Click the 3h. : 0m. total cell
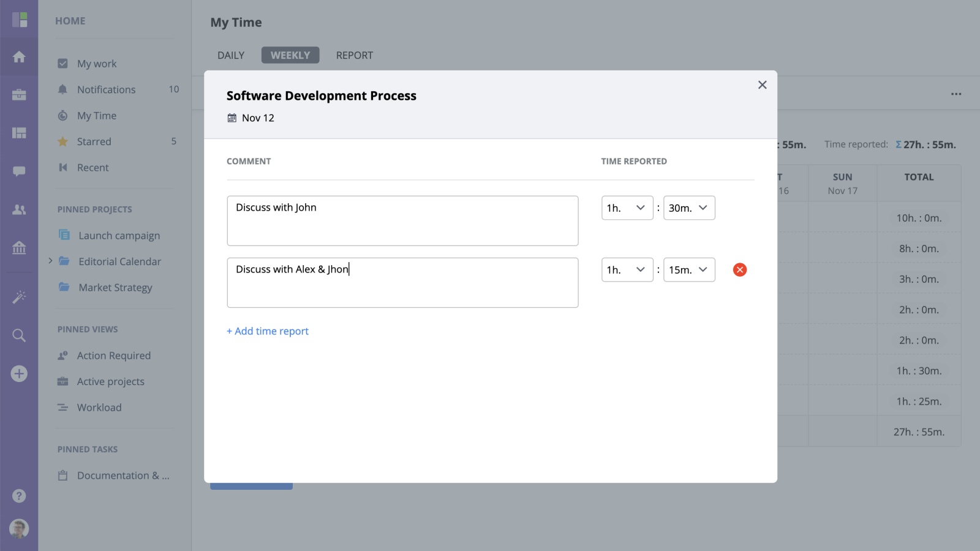The width and height of the screenshot is (980, 551). (x=919, y=279)
